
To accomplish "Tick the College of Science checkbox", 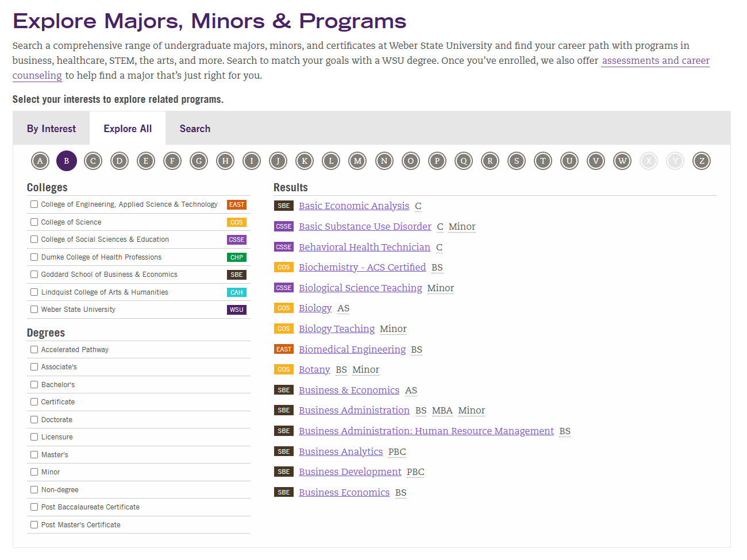I will tap(34, 222).
